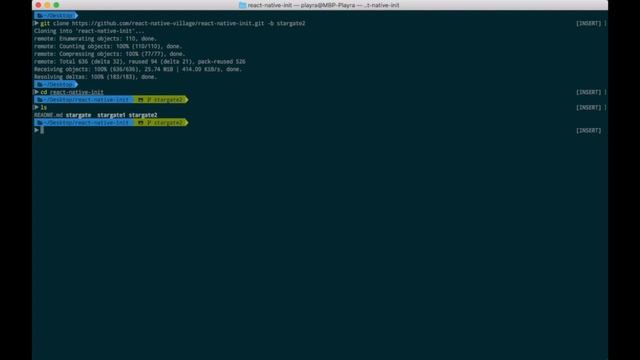Image resolution: width=640 pixels, height=360 pixels.
Task: Select README.md in the ls output
Action: click(x=48, y=115)
